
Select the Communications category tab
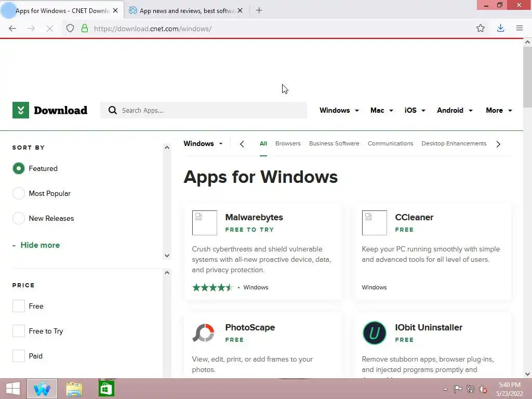tap(391, 143)
